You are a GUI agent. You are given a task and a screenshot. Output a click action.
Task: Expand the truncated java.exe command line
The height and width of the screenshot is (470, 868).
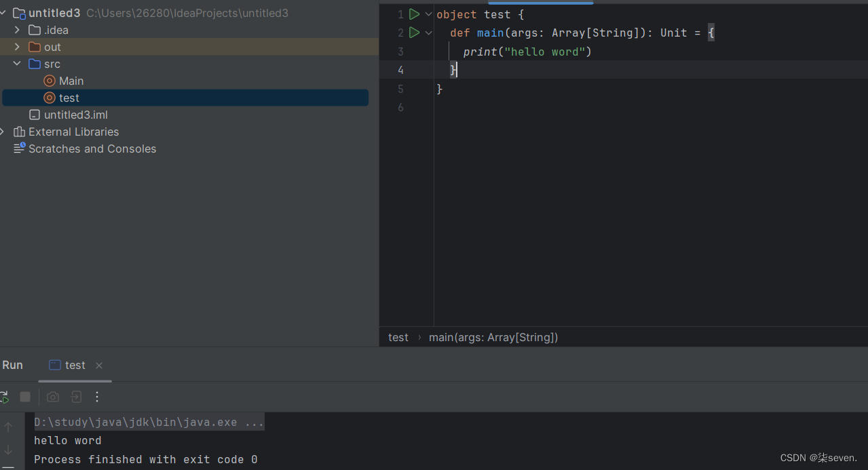point(256,422)
